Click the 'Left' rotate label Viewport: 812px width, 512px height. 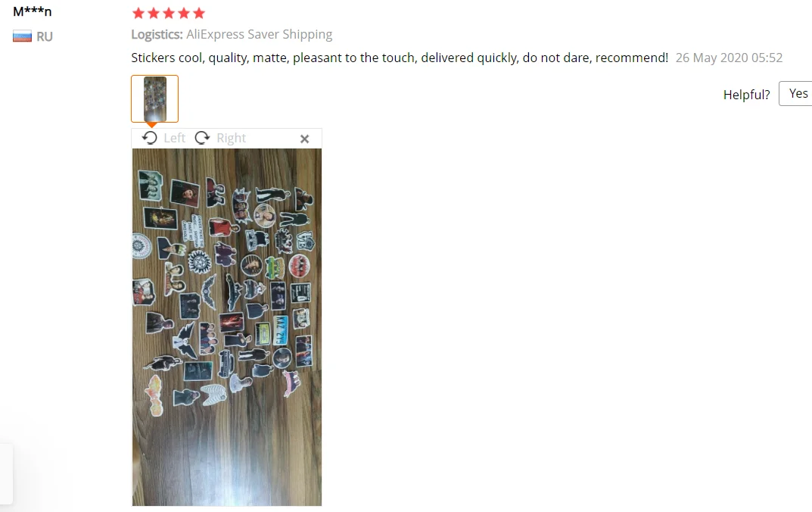point(175,138)
